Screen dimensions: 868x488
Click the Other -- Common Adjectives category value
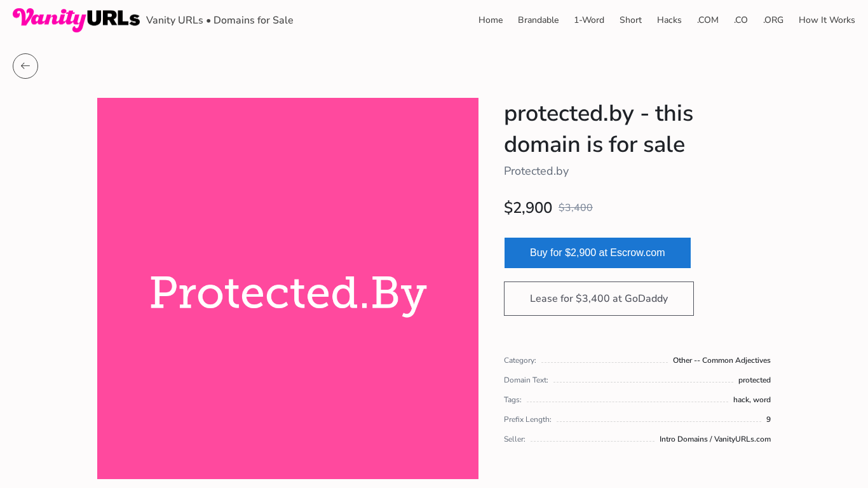point(721,360)
